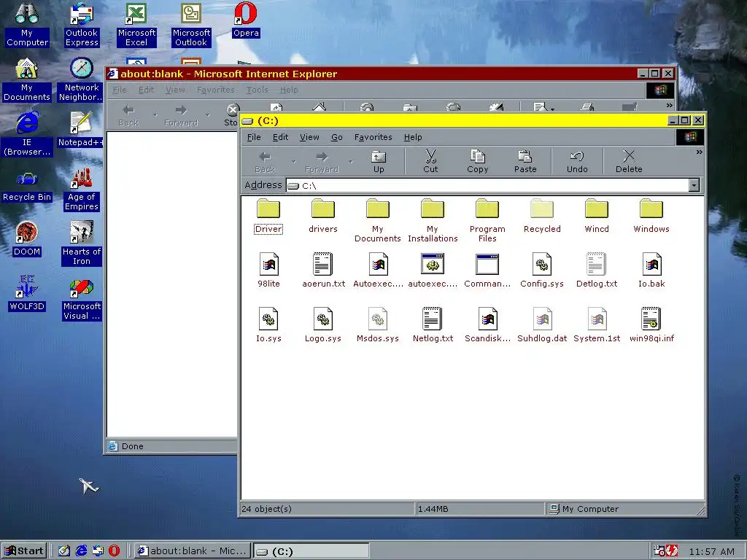
Task: Click the taskbar clock showing 11:57 AM
Action: 712,551
